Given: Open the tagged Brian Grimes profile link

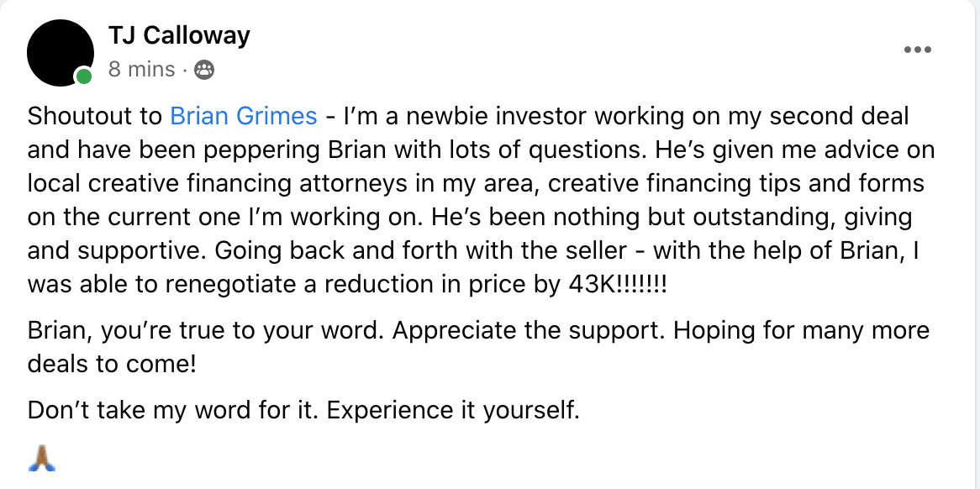Looking at the screenshot, I should click(243, 116).
